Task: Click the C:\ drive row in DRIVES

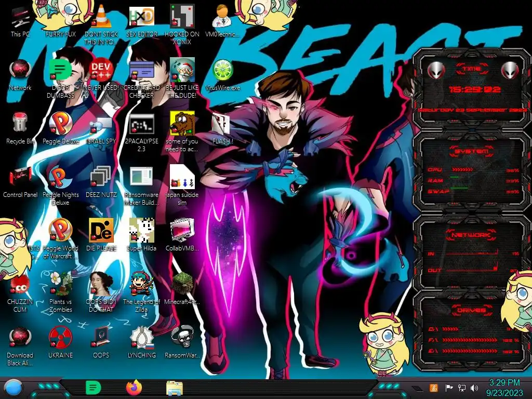Action: click(x=473, y=329)
